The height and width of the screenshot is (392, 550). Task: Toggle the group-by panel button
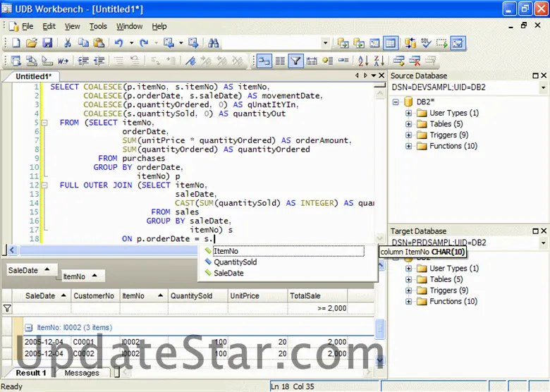tap(264, 61)
